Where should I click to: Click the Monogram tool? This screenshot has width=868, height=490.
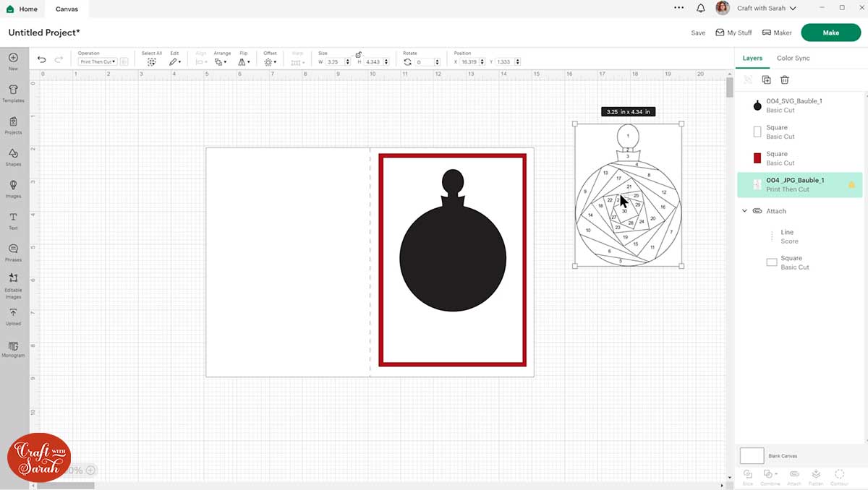[x=13, y=348]
